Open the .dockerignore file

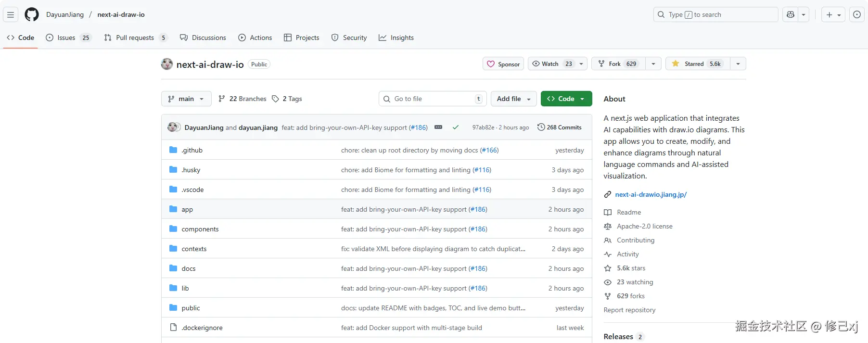click(x=202, y=328)
